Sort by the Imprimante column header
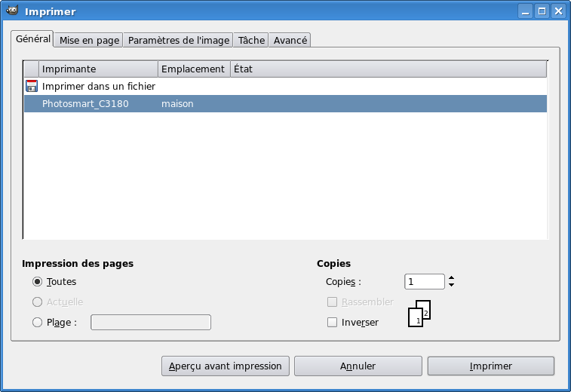The height and width of the screenshot is (392, 571). [x=98, y=69]
